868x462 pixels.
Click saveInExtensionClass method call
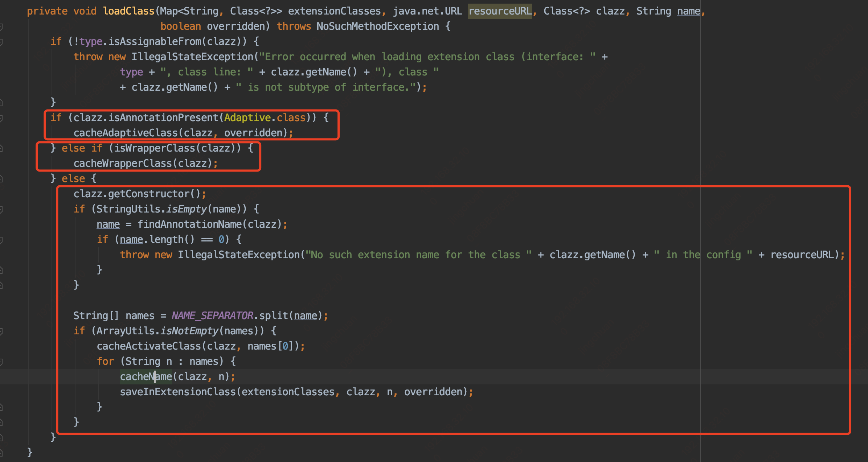(178, 392)
